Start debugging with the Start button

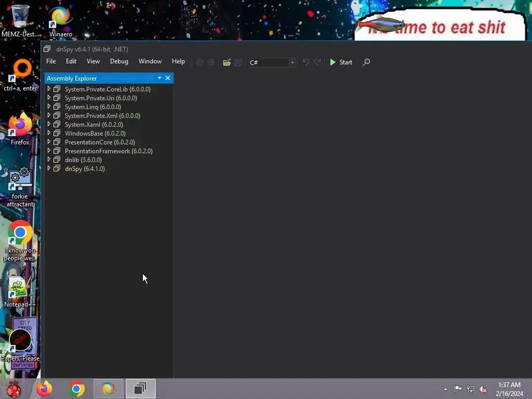point(341,62)
